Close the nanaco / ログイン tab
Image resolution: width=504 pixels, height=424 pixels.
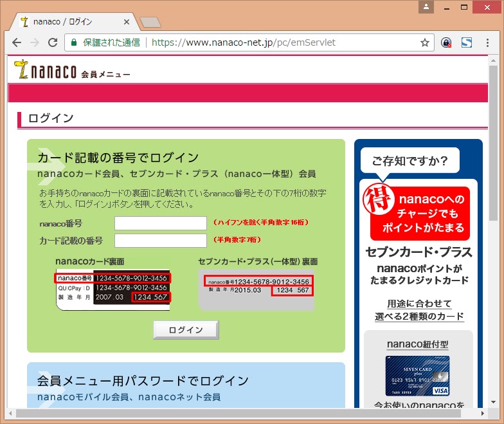click(x=127, y=22)
